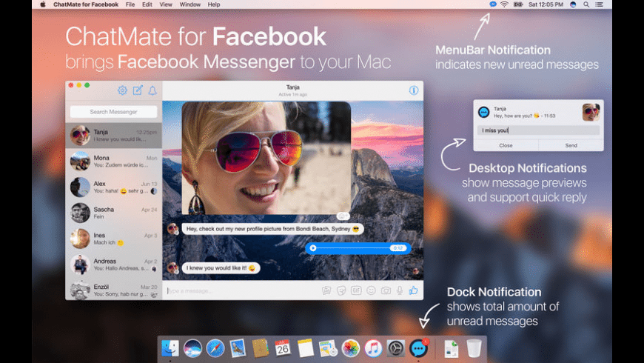Compose a new message with pencil icon
Viewport: 644px width, 363px height.
138,90
